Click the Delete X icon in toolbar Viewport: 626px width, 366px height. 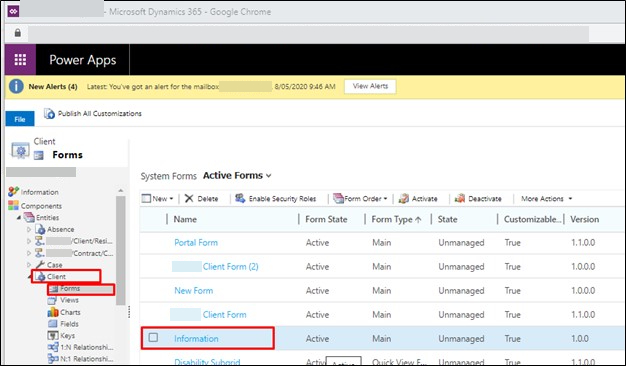189,198
